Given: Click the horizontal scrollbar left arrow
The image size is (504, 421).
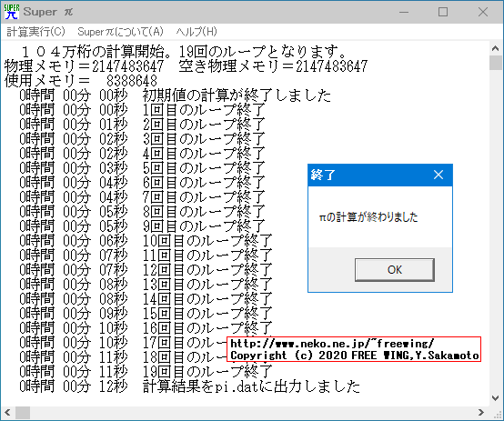Looking at the screenshot, I should [x=7, y=412].
